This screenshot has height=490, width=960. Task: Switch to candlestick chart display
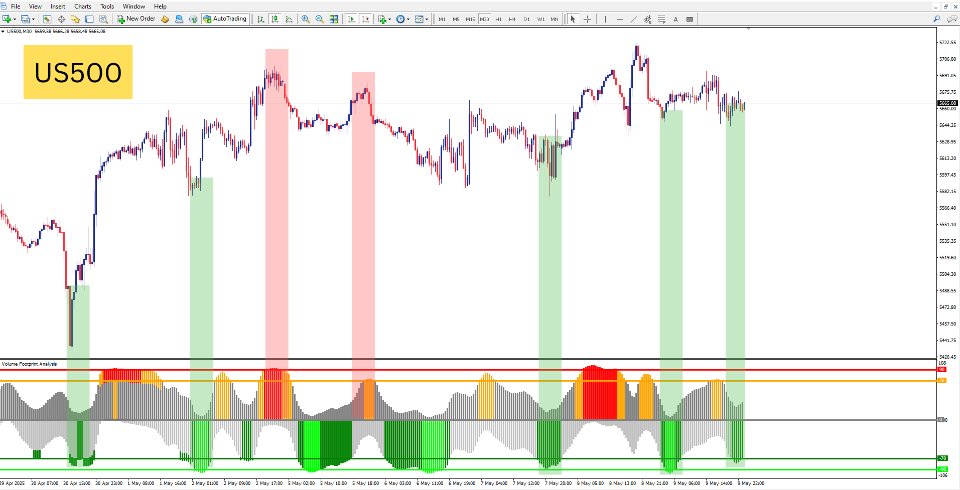274,19
